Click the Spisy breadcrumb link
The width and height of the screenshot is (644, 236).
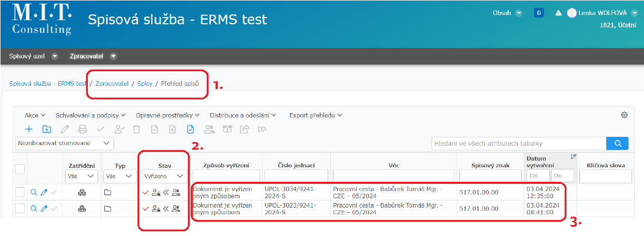145,83
